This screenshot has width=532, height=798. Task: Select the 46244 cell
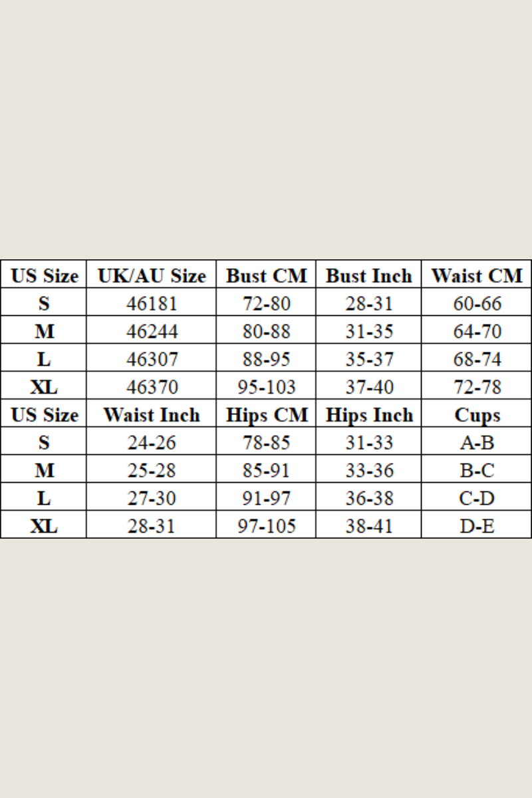pos(152,332)
